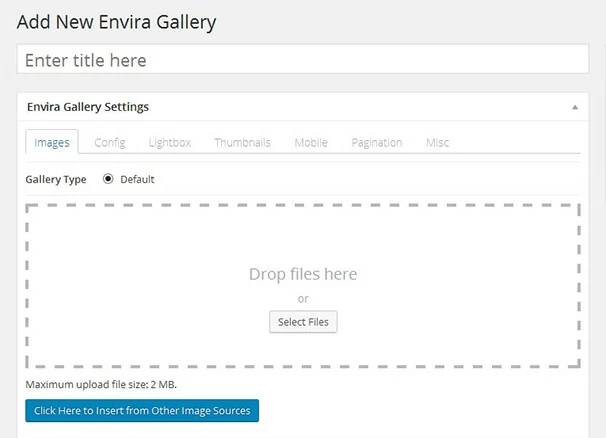Open the Config tab
The height and width of the screenshot is (438, 606).
(x=110, y=143)
